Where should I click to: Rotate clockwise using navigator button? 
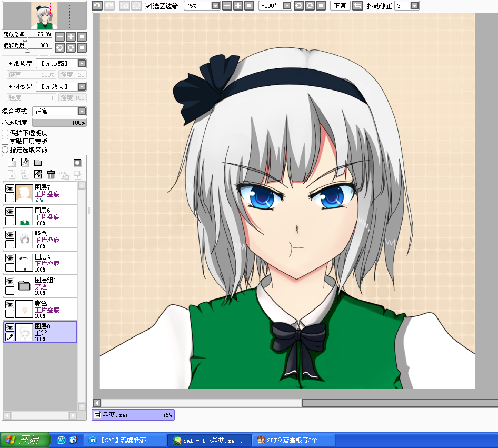(71, 47)
